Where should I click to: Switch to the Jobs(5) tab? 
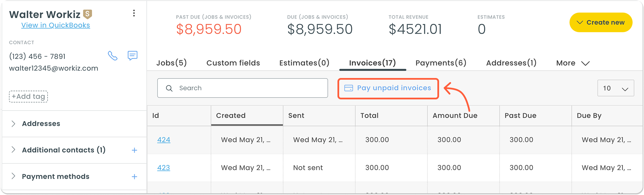click(172, 63)
